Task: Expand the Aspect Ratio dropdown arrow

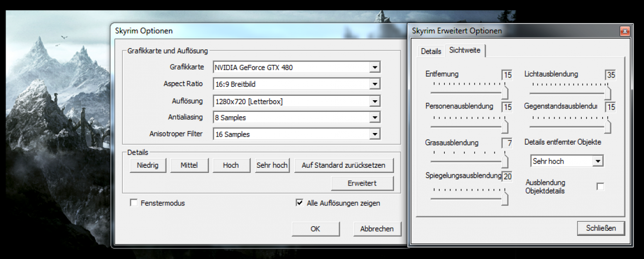Action: [374, 84]
